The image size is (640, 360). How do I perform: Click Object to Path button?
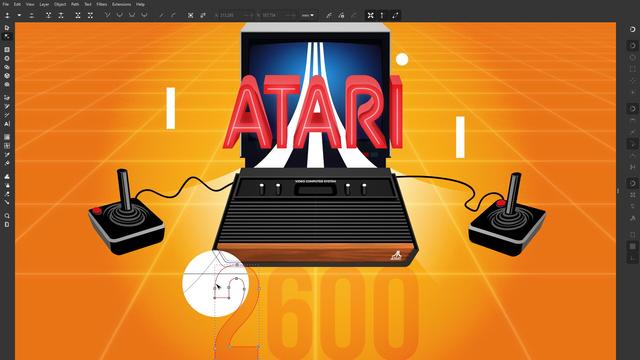coord(191,16)
